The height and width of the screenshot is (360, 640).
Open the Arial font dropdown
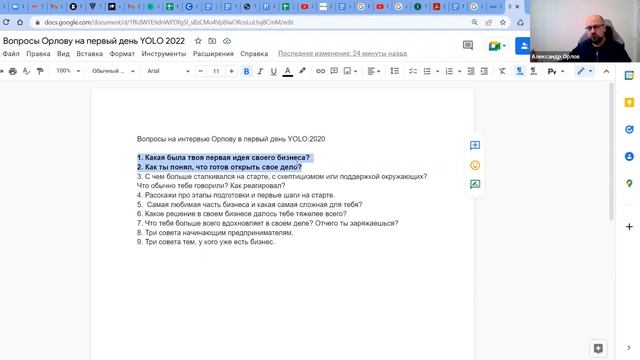[168, 71]
